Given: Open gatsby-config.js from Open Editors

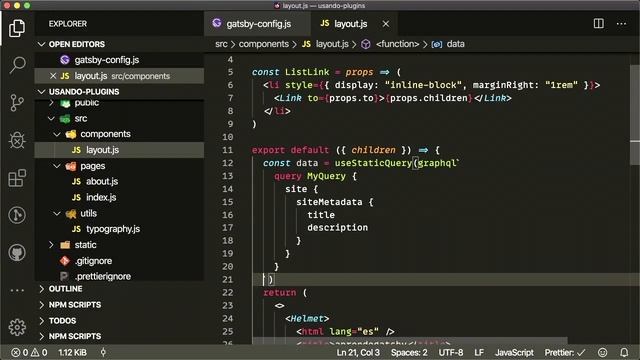Looking at the screenshot, I should [107, 60].
